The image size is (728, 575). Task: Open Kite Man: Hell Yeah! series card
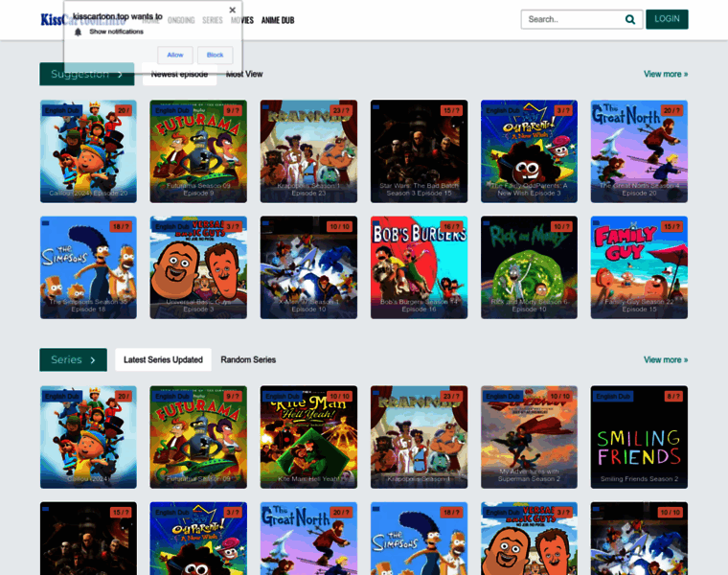(308, 437)
